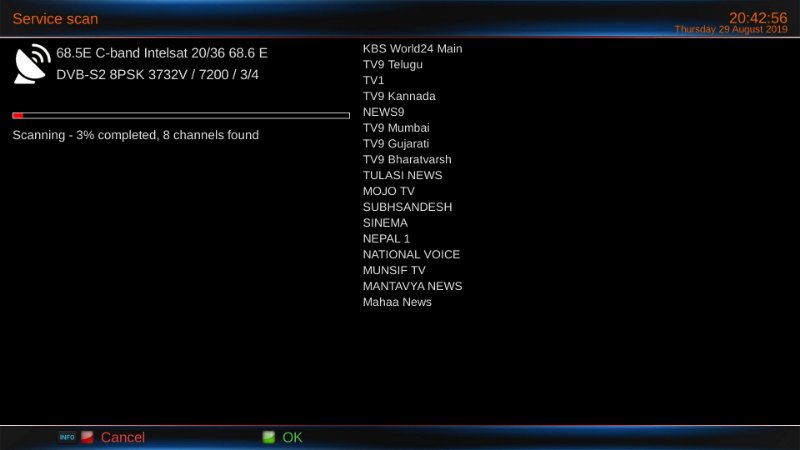Select NEWS9 channel entry
The width and height of the screenshot is (800, 450).
coord(383,112)
